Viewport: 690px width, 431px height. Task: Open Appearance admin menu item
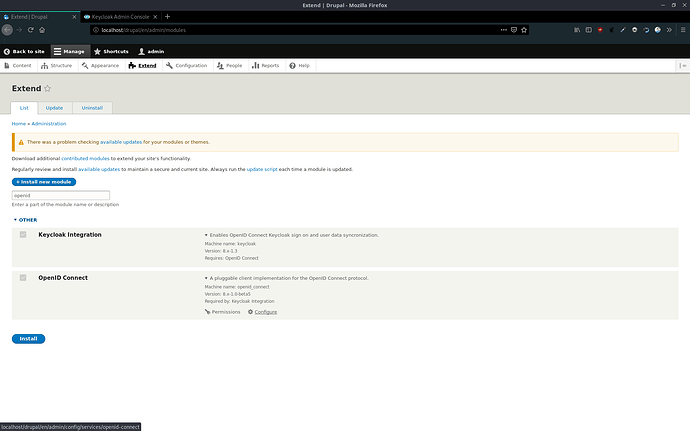tap(100, 66)
